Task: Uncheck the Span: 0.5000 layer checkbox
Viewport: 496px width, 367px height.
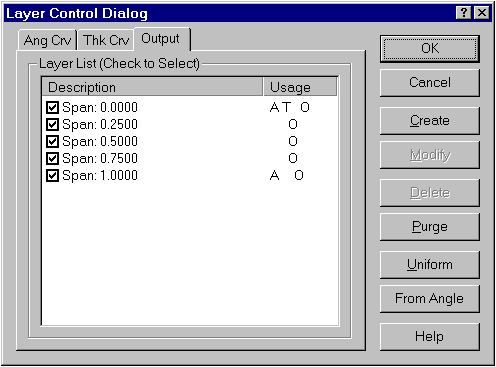Action: click(x=52, y=141)
